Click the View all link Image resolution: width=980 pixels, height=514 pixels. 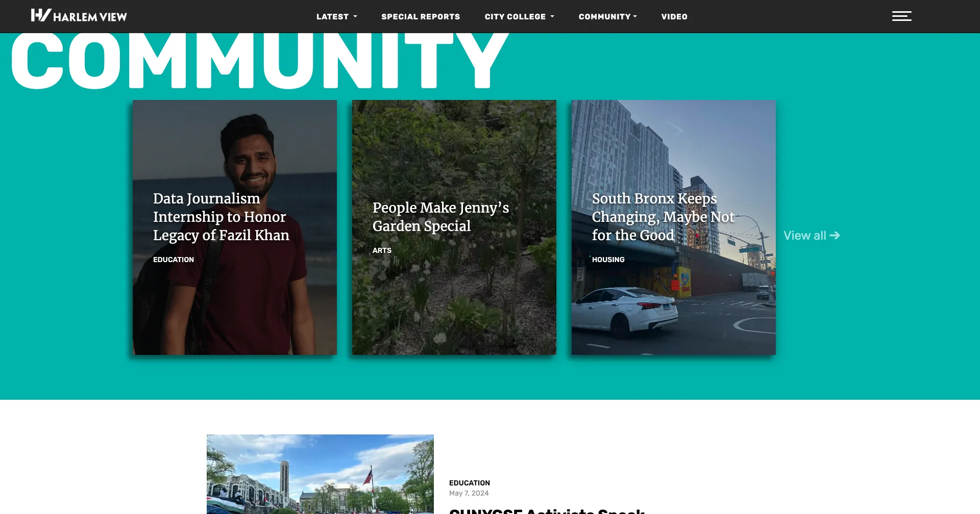click(804, 236)
